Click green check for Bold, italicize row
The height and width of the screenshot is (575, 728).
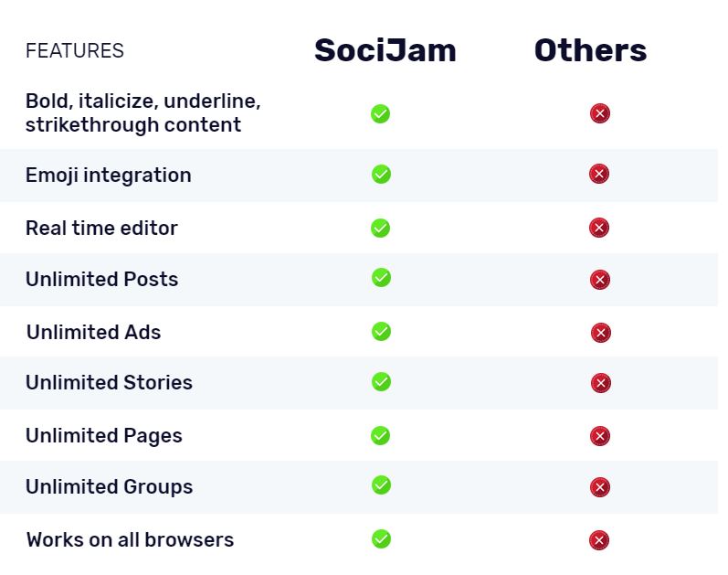click(380, 114)
